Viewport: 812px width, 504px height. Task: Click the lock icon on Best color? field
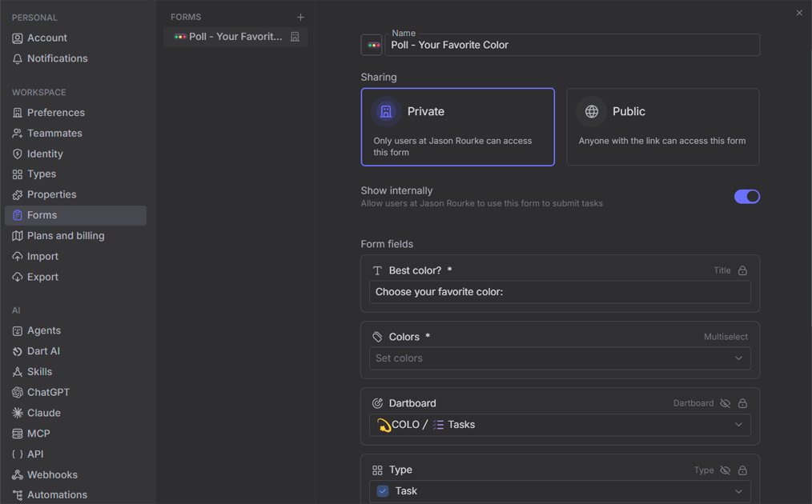click(742, 270)
